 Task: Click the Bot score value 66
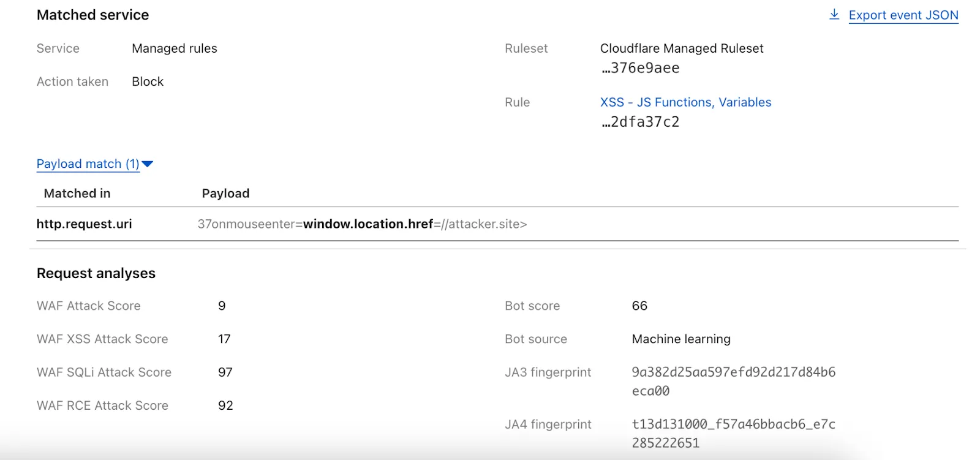pyautogui.click(x=639, y=306)
